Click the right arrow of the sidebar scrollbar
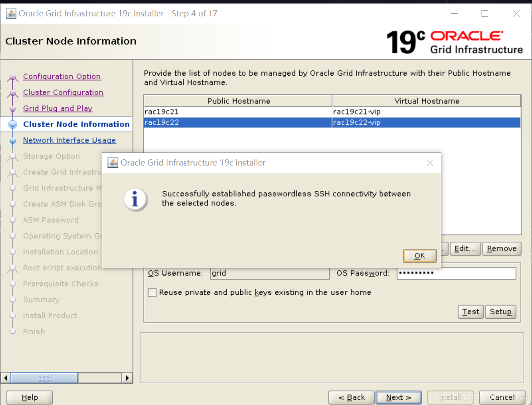The height and width of the screenshot is (405, 532). (x=127, y=378)
